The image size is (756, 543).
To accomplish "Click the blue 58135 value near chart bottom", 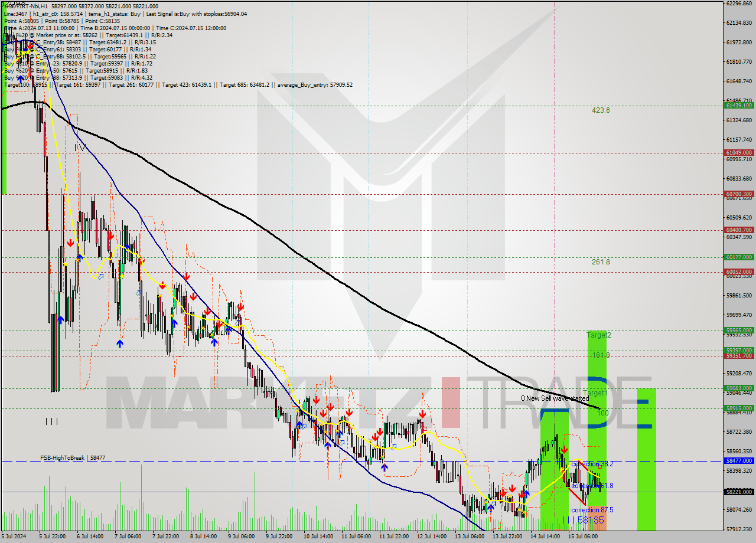I will point(591,520).
